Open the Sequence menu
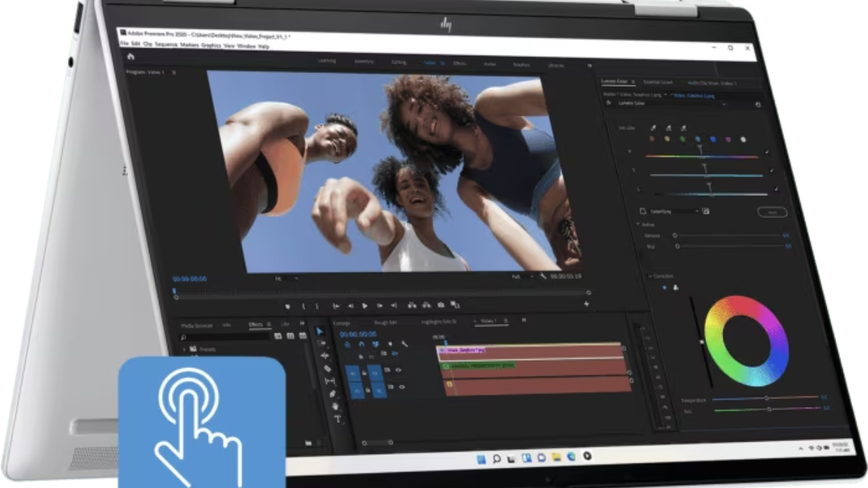Image resolution: width=868 pixels, height=488 pixels. (166, 45)
